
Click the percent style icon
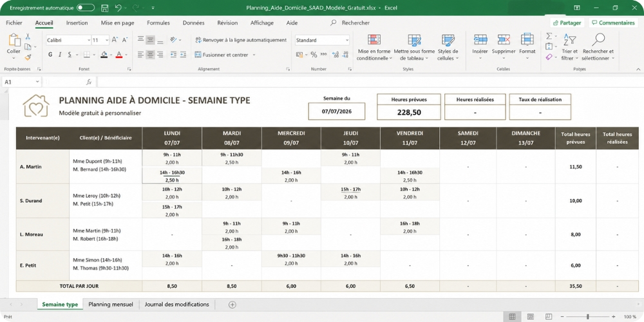tap(314, 55)
